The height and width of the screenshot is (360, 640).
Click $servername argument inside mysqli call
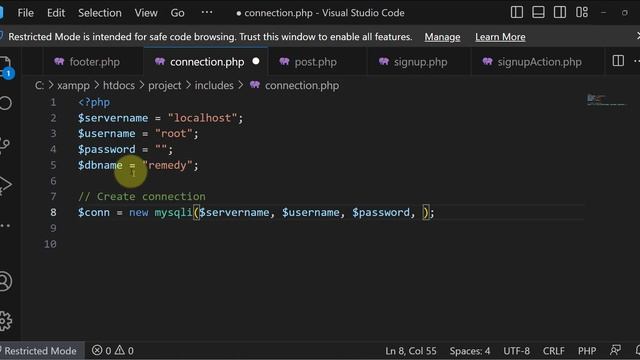tap(234, 212)
